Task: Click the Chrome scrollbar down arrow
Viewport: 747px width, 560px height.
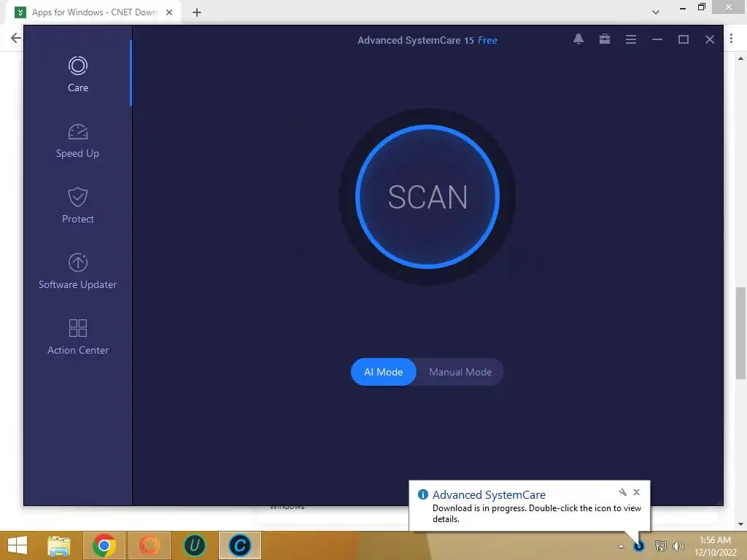Action: (740, 524)
